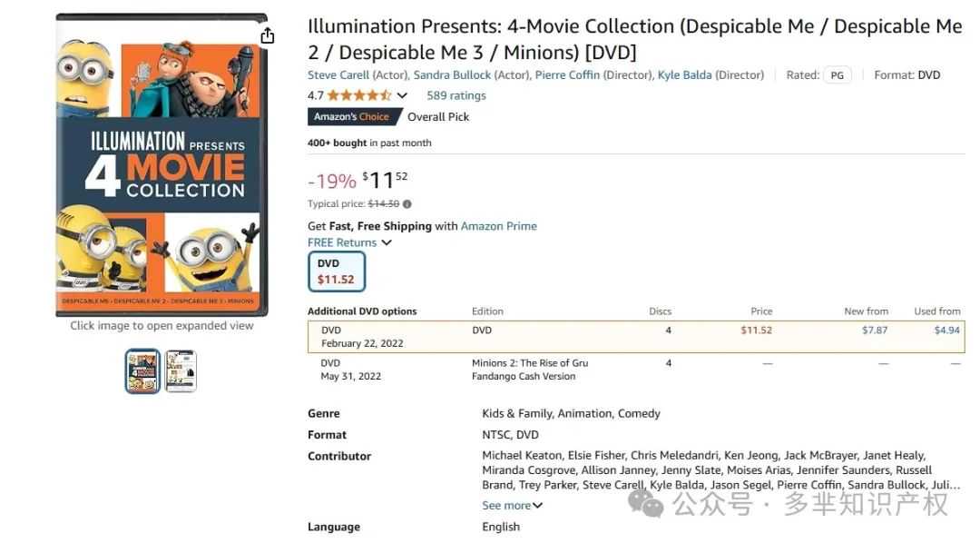Click the share icon above product image
This screenshot has width=980, height=543.
(267, 35)
